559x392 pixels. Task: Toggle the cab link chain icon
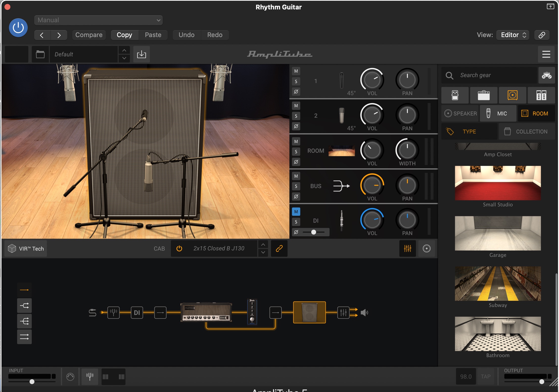point(279,249)
